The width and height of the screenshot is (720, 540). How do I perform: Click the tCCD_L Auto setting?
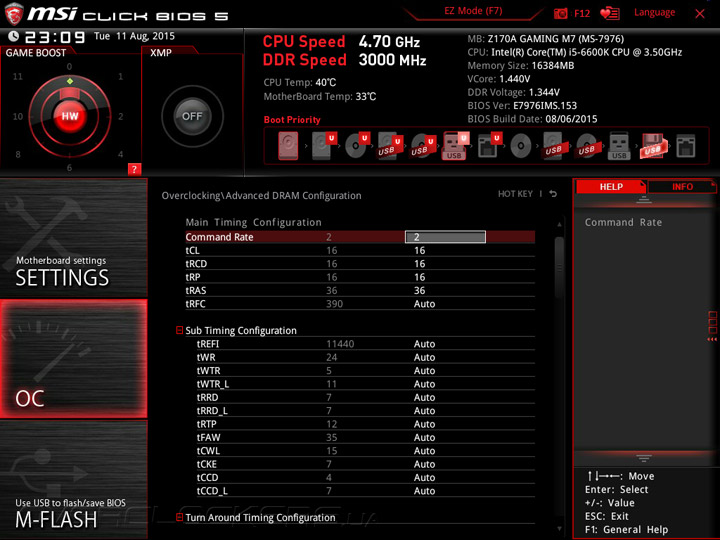point(424,490)
